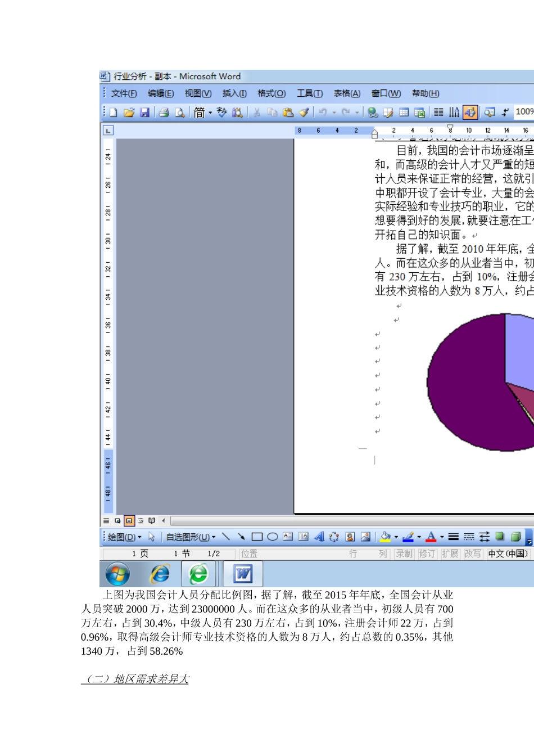
Task: Click the Open folder icon
Action: coord(129,112)
